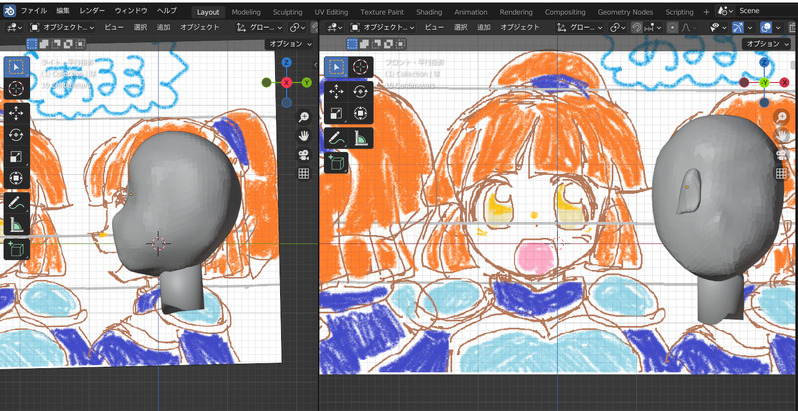
Task: Click the red X axis on the Front Orthographic gizmo
Action: tap(784, 82)
